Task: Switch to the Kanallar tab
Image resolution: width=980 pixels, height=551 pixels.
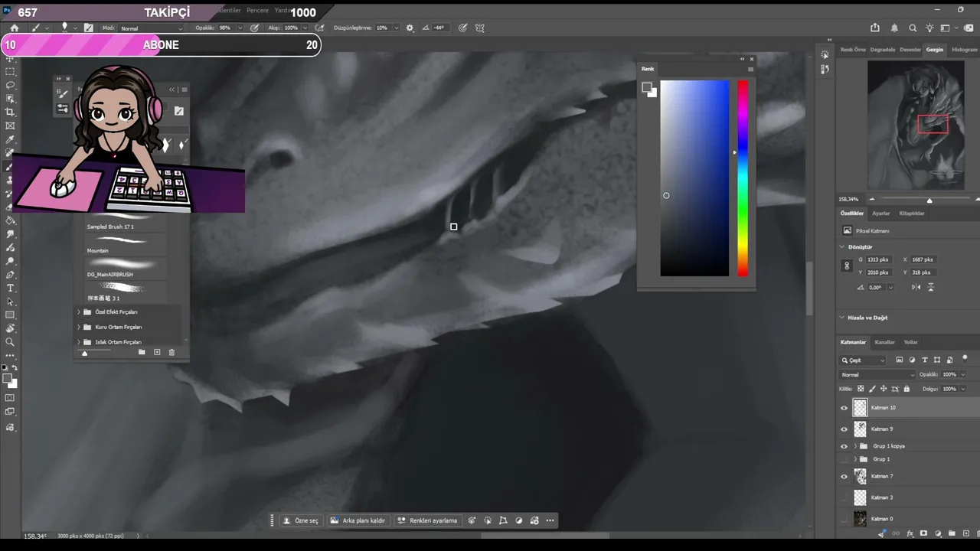Action: point(885,342)
